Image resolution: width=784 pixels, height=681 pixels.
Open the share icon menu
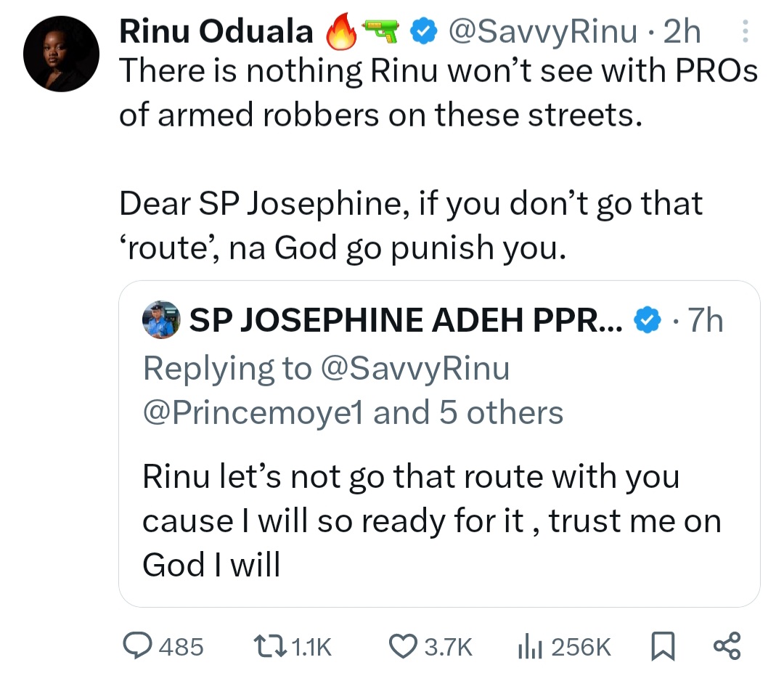pos(726,645)
